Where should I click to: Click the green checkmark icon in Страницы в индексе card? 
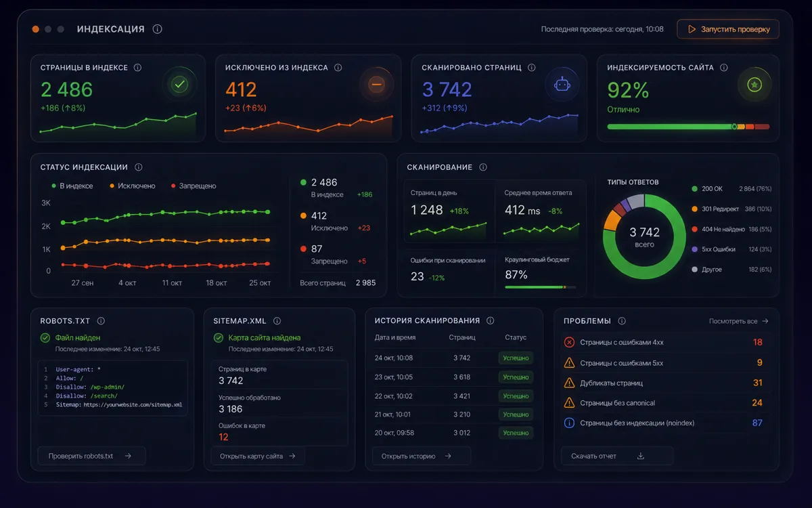[x=179, y=85]
